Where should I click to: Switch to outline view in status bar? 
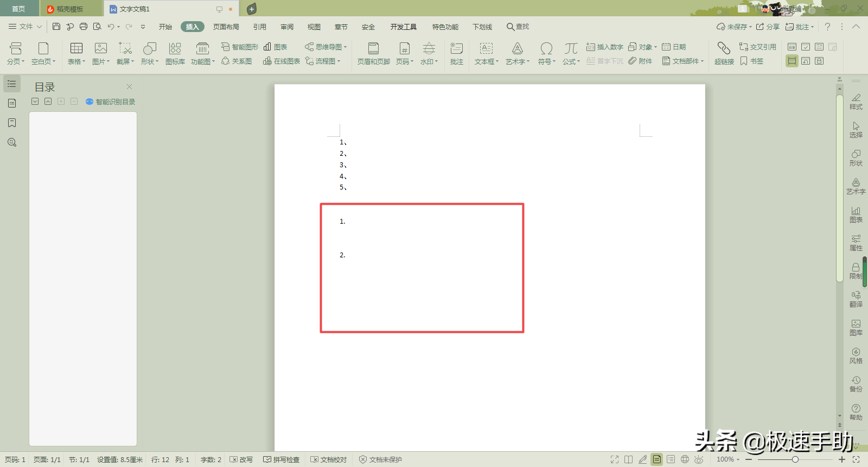point(671,459)
